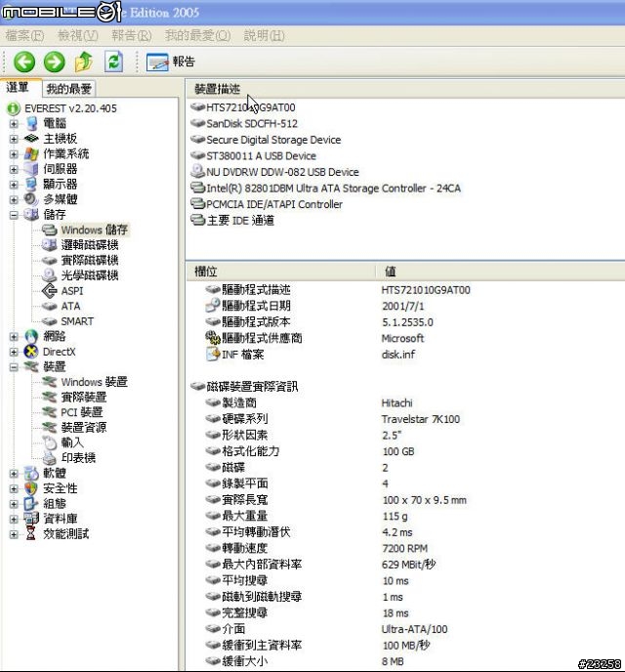Select Secure Digital Storage Device entry
This screenshot has width=625, height=672.
tap(273, 140)
